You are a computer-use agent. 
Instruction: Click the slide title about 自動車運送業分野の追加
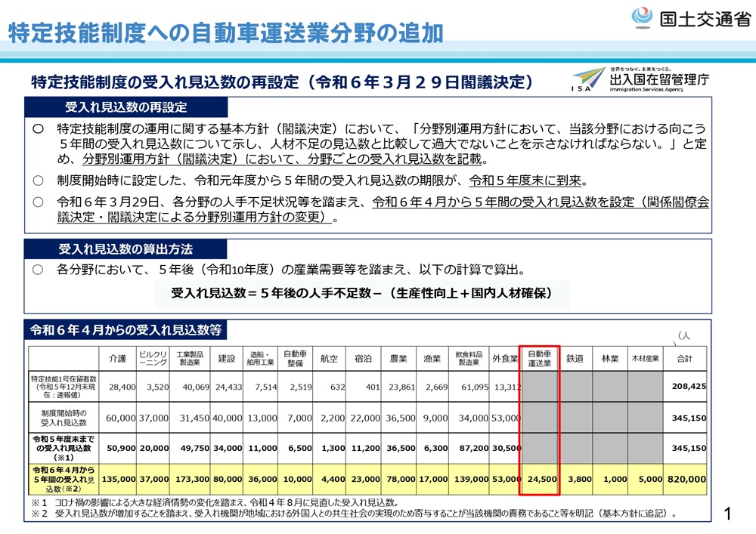pos(225,32)
